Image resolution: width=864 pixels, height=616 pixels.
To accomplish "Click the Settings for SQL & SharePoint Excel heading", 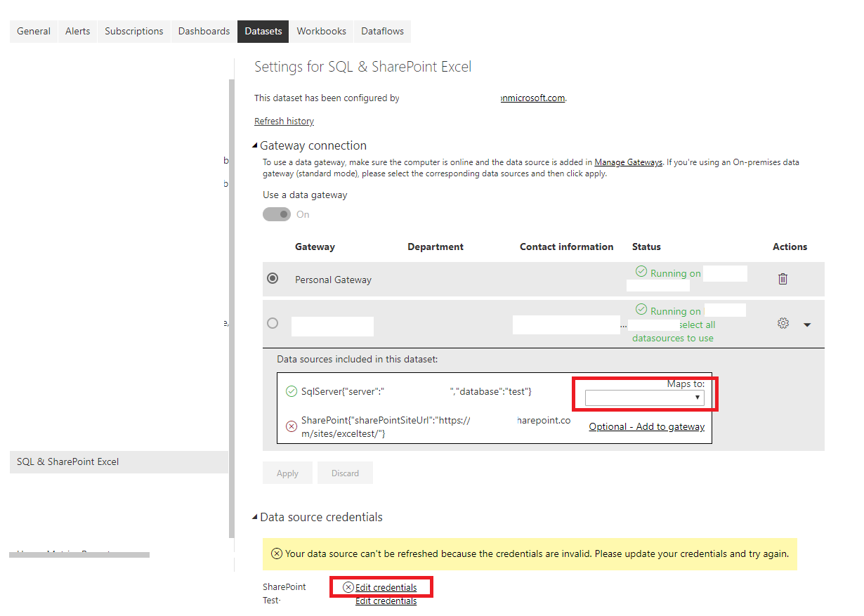I will click(x=362, y=67).
